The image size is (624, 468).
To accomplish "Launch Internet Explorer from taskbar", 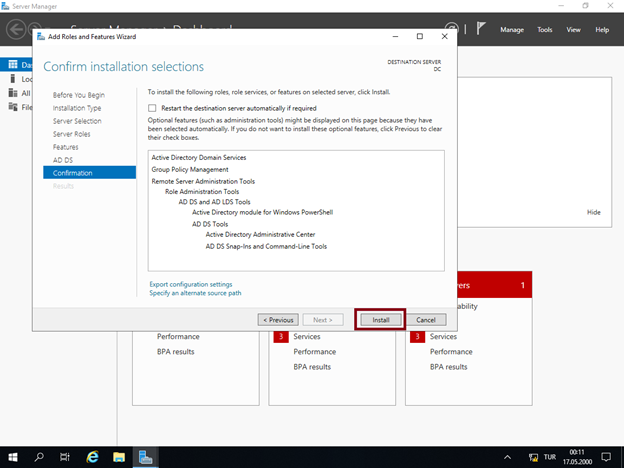I will 92,457.
